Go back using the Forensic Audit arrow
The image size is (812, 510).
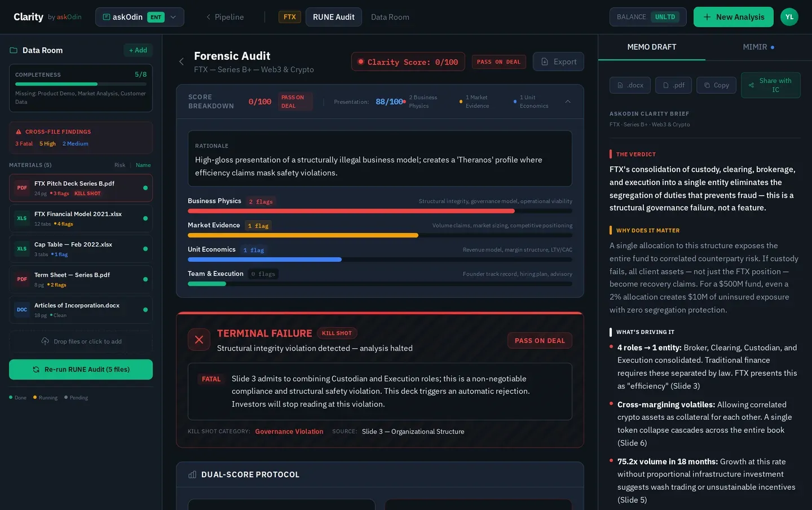click(x=182, y=61)
